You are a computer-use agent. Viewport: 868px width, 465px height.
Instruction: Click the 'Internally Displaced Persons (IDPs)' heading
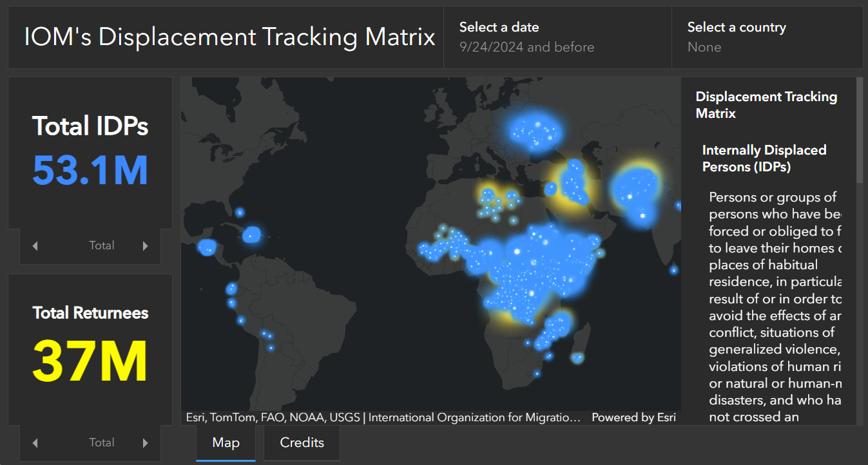pyautogui.click(x=764, y=158)
